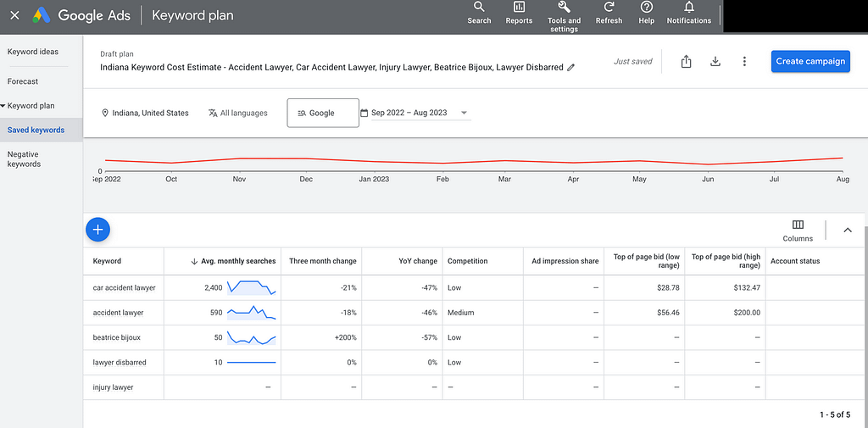The height and width of the screenshot is (428, 868).
Task: Click -47% YoY change value
Action: (x=428, y=288)
